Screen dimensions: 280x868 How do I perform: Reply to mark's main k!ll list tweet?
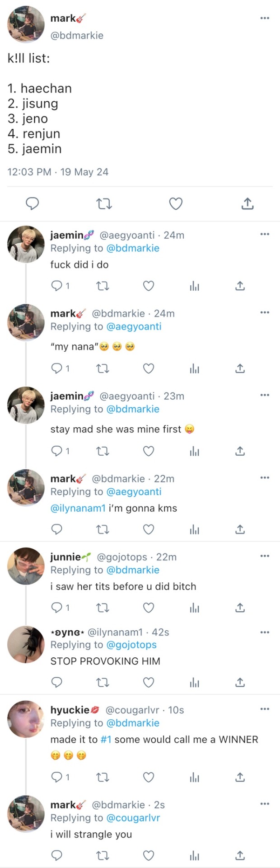point(32,204)
